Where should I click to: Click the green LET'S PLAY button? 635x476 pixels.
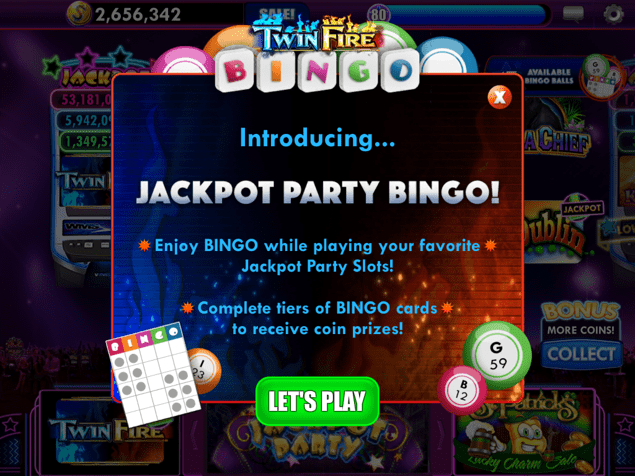[318, 401]
